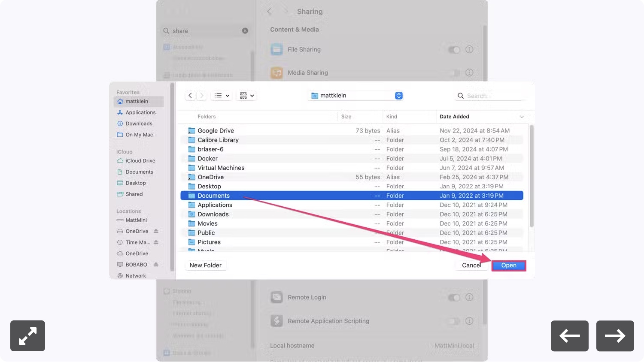Open the list view options dropdown
The height and width of the screenshot is (362, 644).
tap(222, 96)
